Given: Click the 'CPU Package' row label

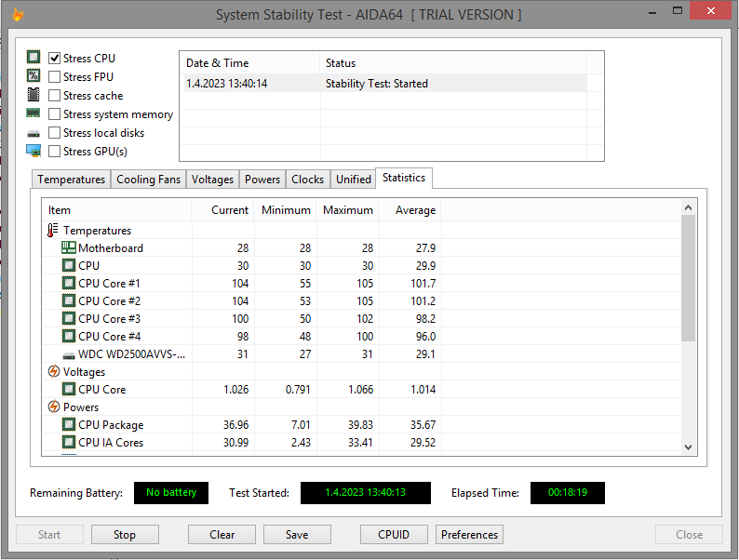Looking at the screenshot, I should click(x=111, y=425).
